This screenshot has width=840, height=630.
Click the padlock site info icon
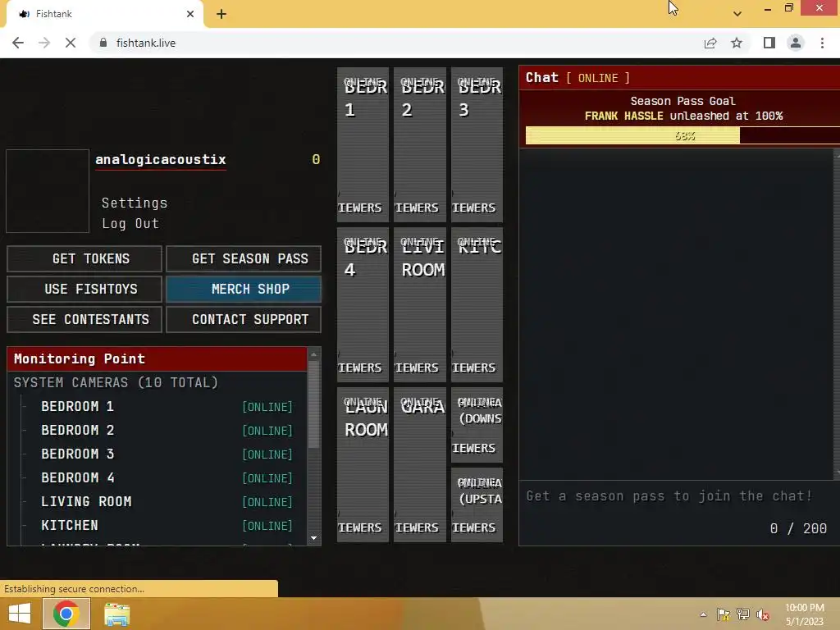(x=103, y=43)
